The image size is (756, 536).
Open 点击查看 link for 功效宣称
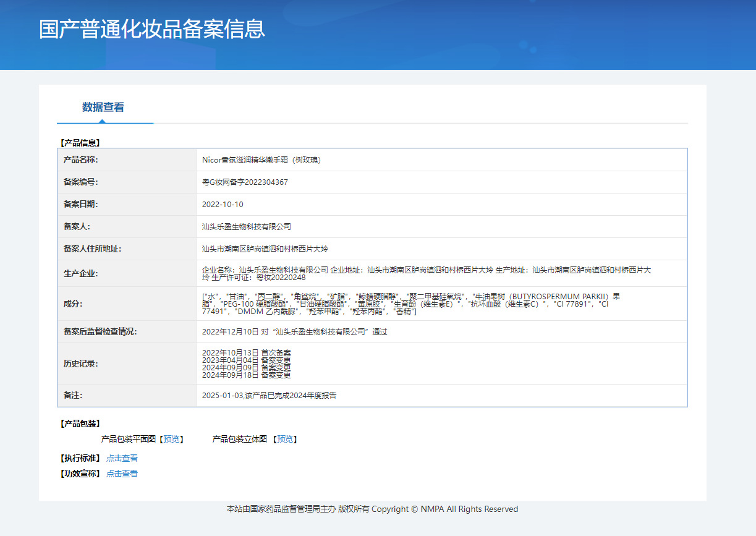122,474
